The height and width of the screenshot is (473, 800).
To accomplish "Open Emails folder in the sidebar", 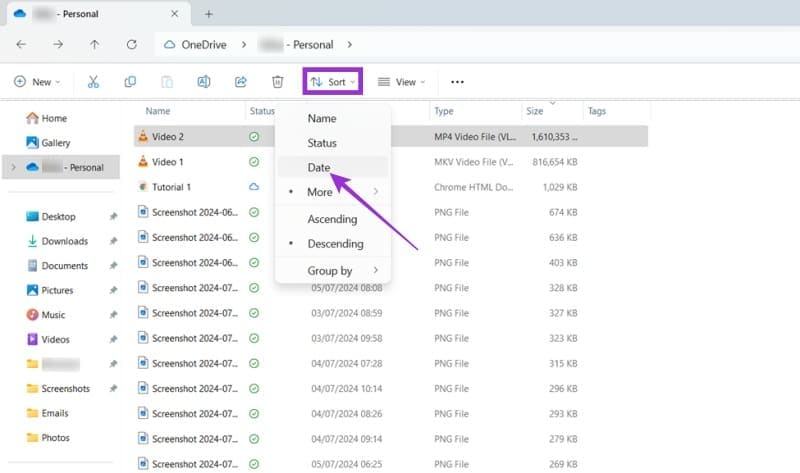I will click(x=47, y=413).
